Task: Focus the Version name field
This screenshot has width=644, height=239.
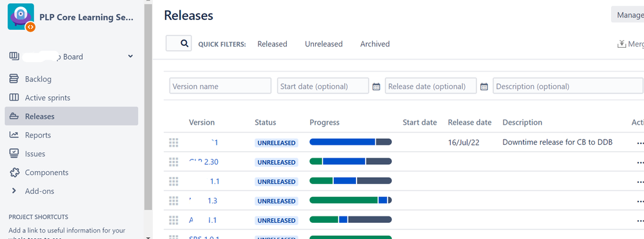Action: [220, 86]
